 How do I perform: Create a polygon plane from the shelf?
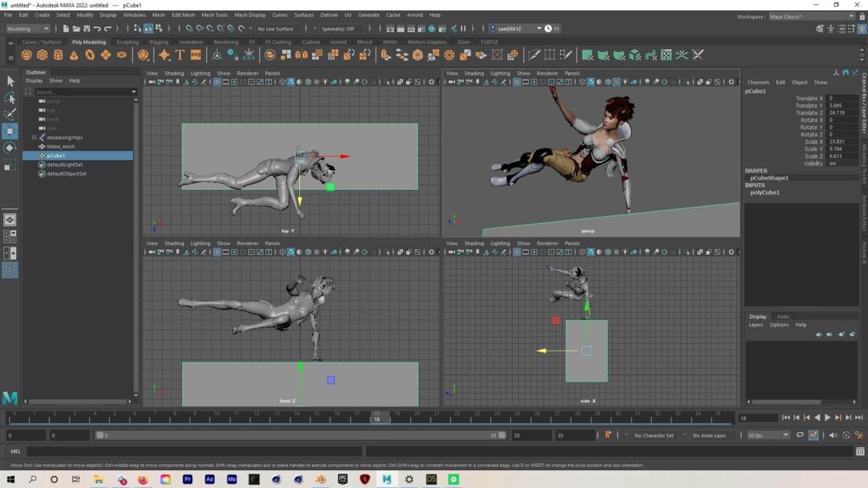click(105, 55)
